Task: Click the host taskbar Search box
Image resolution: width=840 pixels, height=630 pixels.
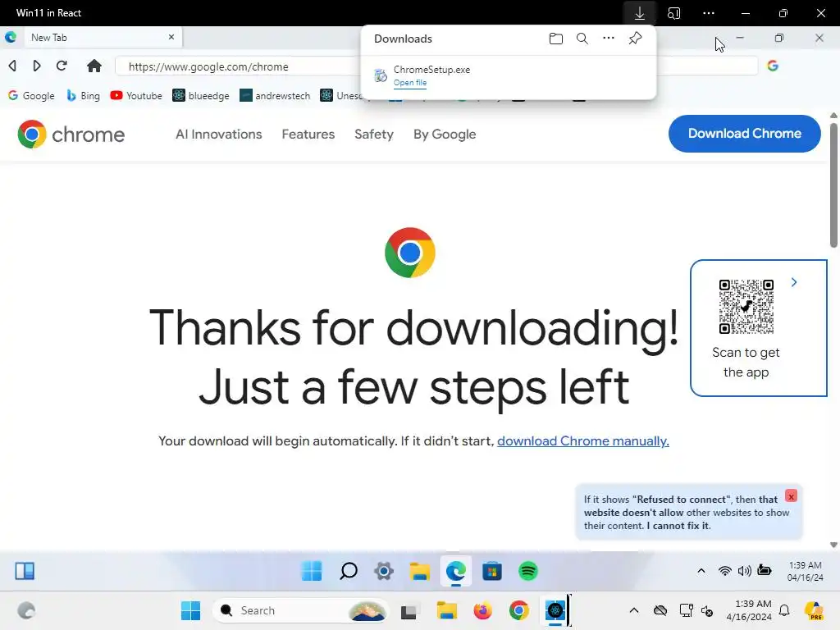Action: (x=301, y=610)
